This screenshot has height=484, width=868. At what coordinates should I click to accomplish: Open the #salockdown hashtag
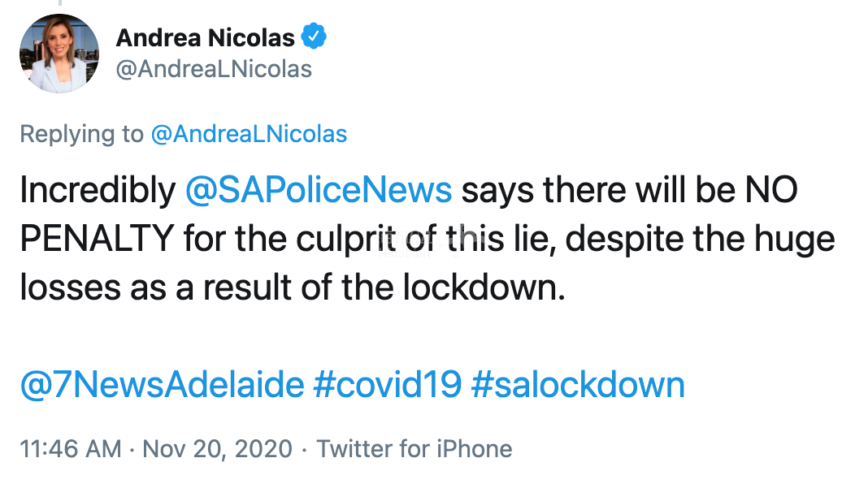[577, 384]
